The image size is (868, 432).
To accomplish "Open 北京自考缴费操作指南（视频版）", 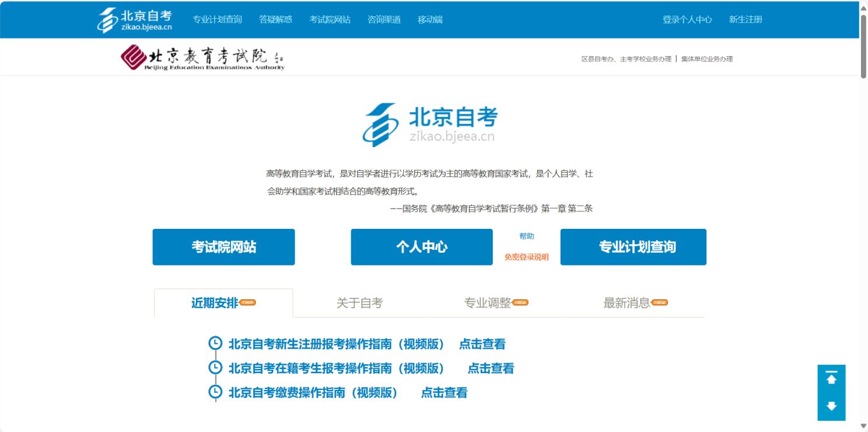I will coord(313,392).
